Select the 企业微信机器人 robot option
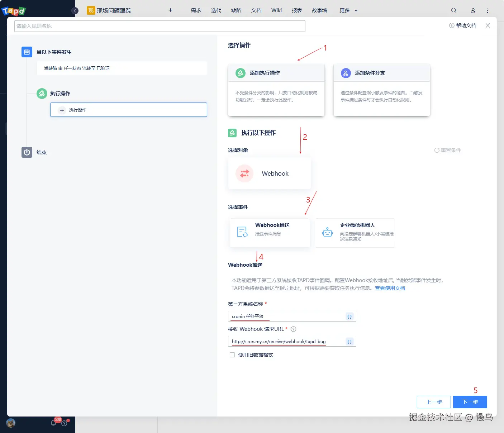Image resolution: width=504 pixels, height=433 pixels. [355, 233]
